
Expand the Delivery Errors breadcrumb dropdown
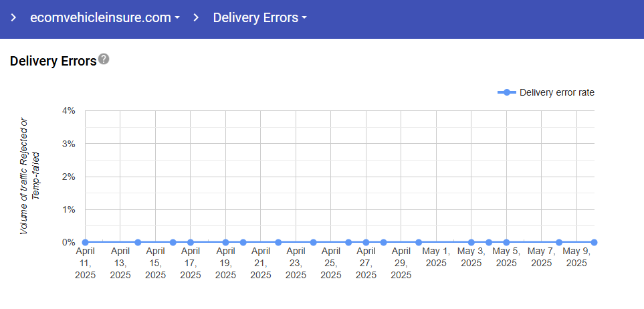[259, 18]
